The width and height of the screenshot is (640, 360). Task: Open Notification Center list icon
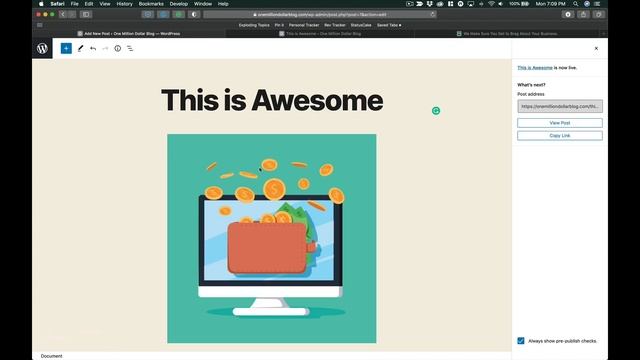coord(598,4)
